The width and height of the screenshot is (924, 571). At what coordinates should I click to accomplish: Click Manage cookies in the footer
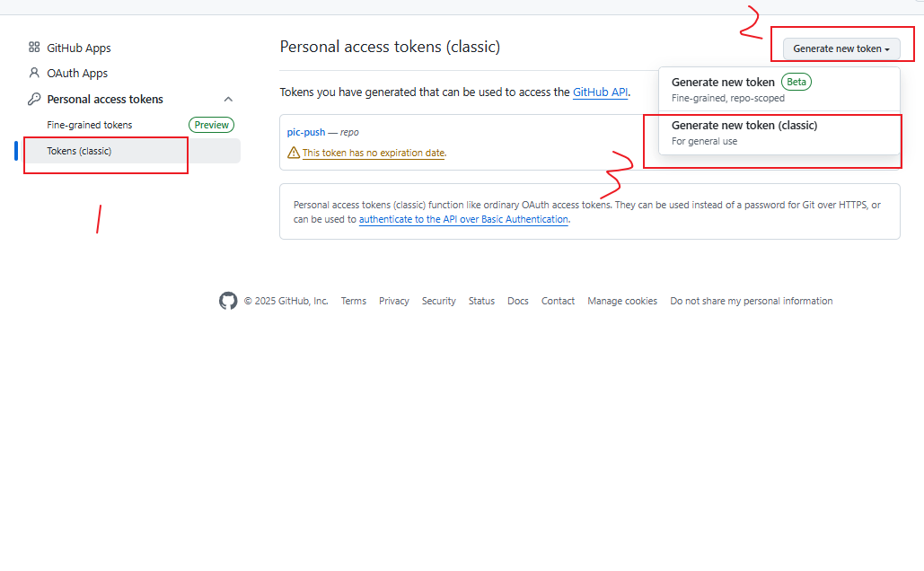pyautogui.click(x=622, y=301)
